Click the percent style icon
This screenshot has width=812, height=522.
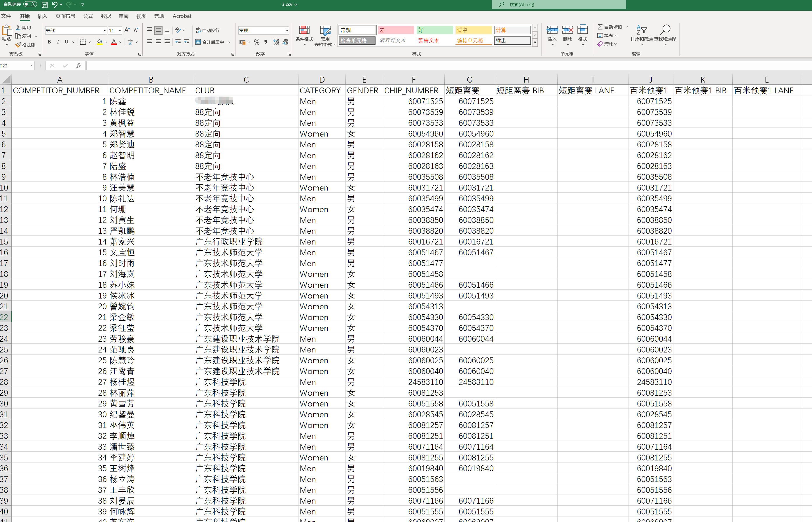[256, 42]
